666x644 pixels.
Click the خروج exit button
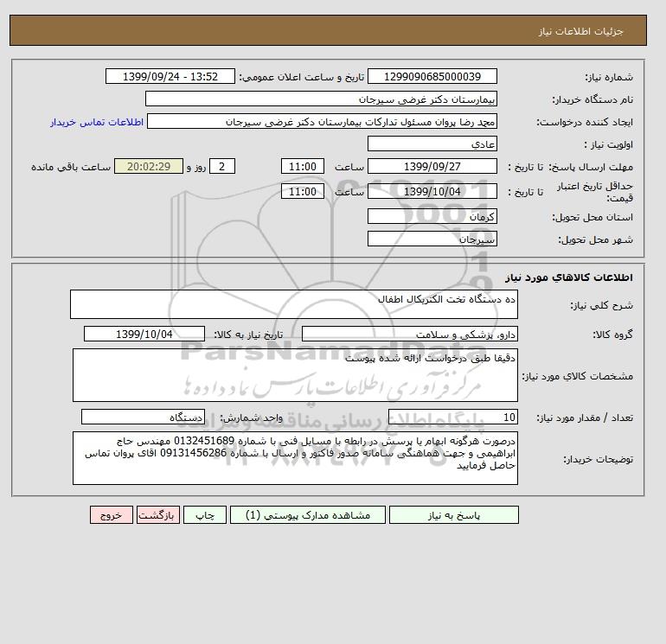pyautogui.click(x=112, y=515)
